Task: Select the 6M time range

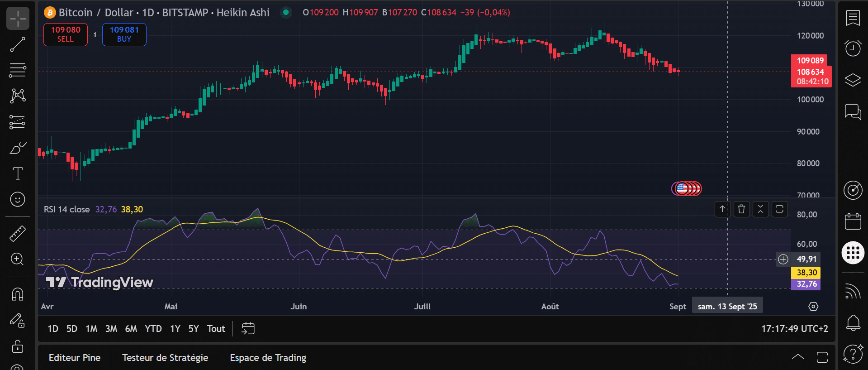Action: [131, 329]
